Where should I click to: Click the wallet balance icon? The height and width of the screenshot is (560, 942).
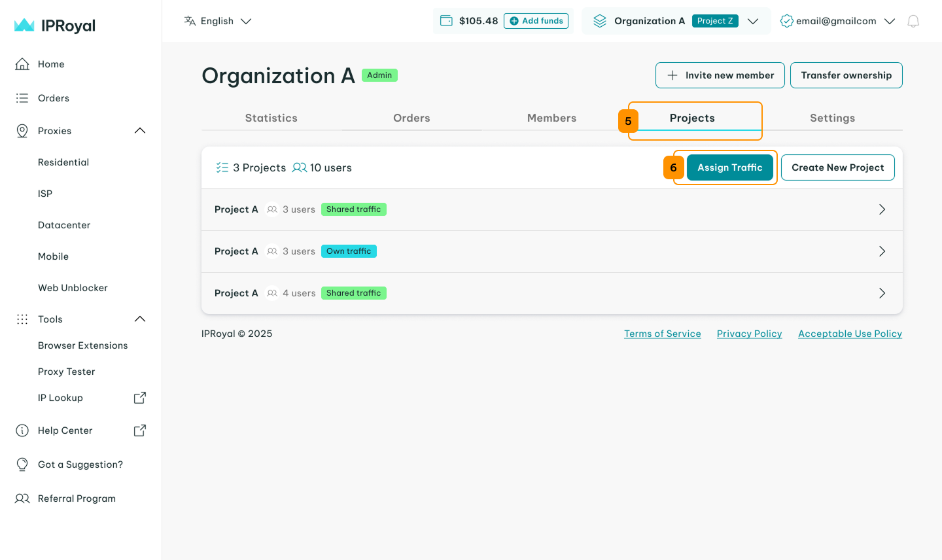pyautogui.click(x=446, y=21)
